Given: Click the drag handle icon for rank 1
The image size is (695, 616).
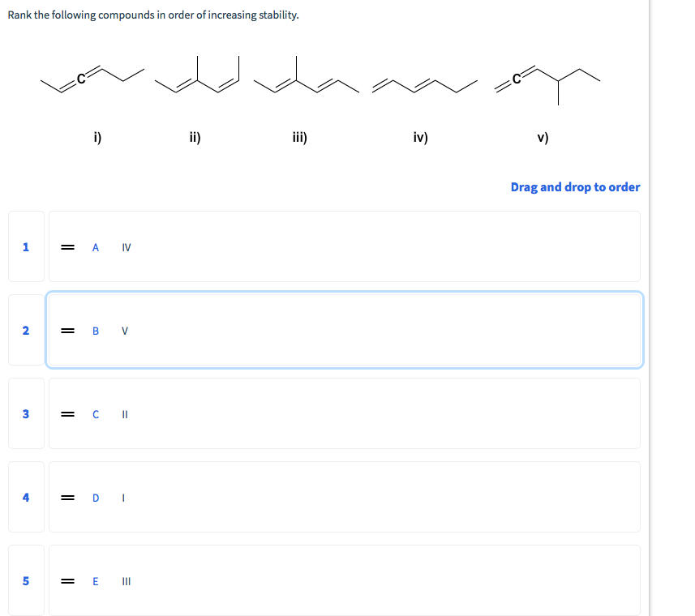Looking at the screenshot, I should [x=66, y=247].
